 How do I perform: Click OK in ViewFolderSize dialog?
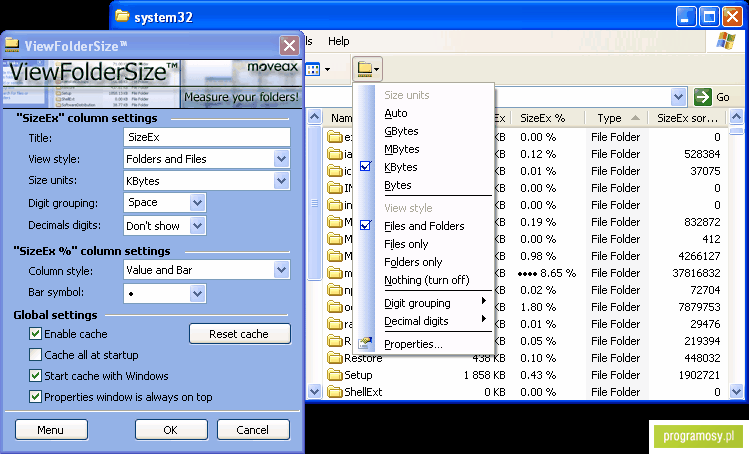click(171, 430)
